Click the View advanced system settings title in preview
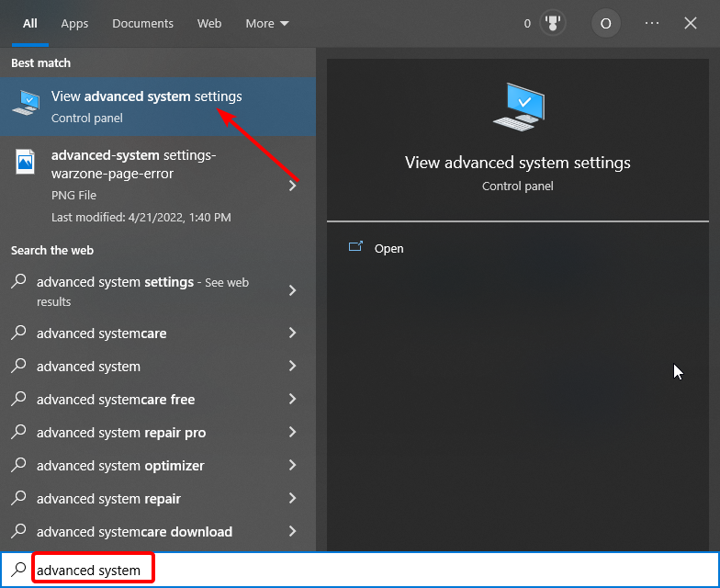 pyautogui.click(x=518, y=163)
